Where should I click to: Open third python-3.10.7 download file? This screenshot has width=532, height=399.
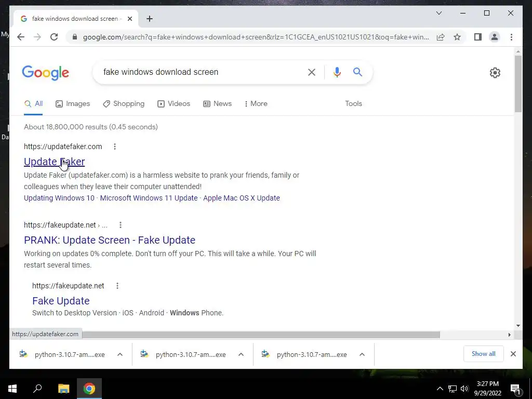pos(305,354)
